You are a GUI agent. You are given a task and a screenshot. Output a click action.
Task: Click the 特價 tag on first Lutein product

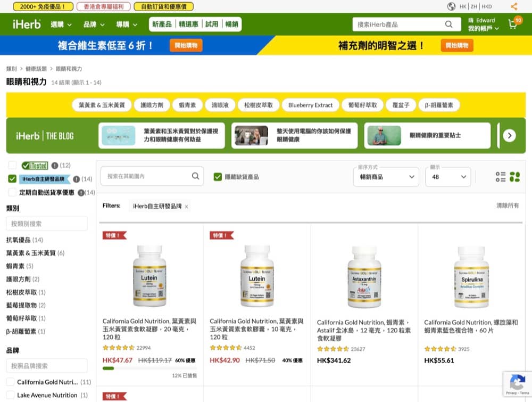pos(114,235)
